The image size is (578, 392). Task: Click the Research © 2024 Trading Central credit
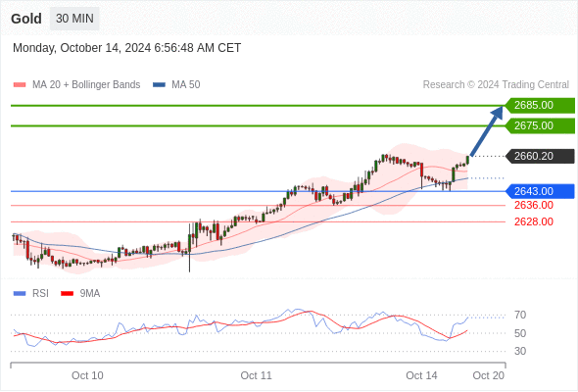(496, 85)
